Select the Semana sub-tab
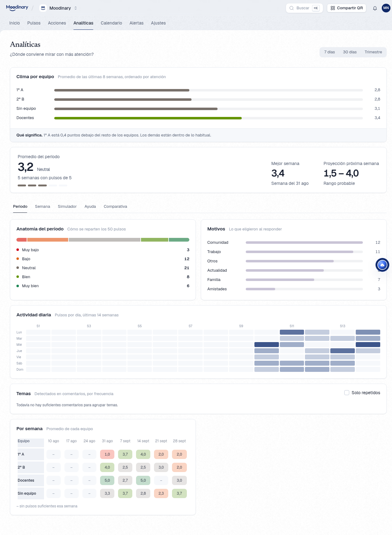Image resolution: width=392 pixels, height=535 pixels. point(42,207)
